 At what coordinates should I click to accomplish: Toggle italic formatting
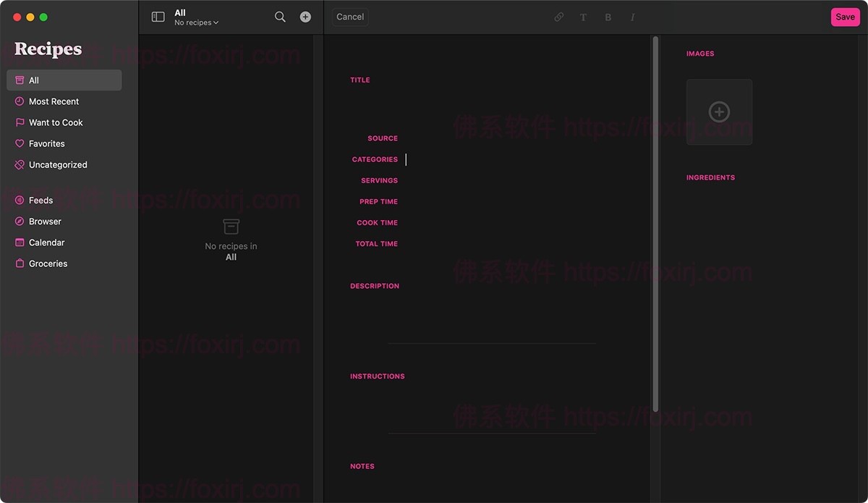[632, 17]
